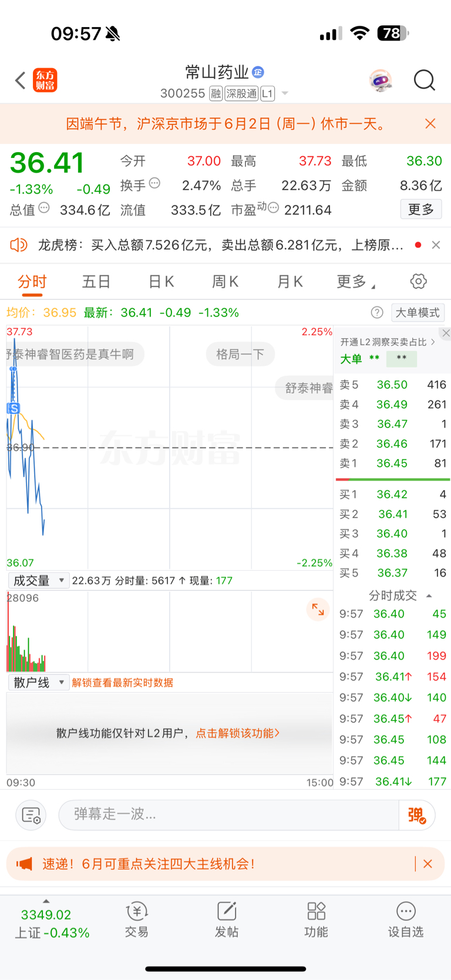Tap the 换手 info bubble icon

tap(154, 183)
